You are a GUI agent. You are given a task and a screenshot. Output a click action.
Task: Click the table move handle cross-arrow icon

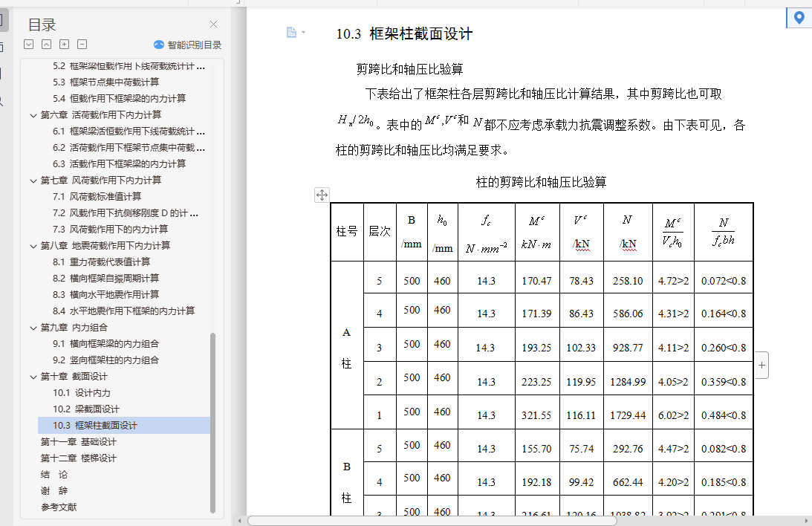pyautogui.click(x=322, y=195)
